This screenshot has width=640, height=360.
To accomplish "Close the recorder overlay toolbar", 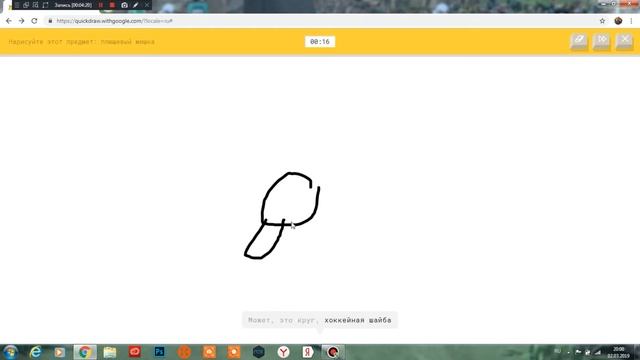I will pyautogui.click(x=147, y=5).
